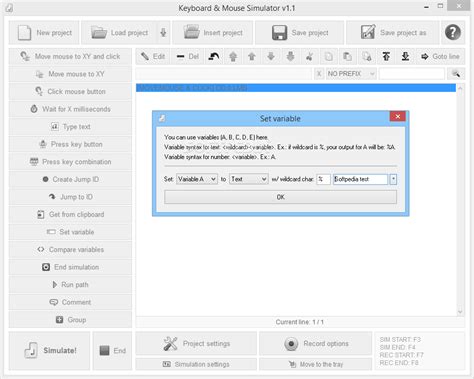Add a Get from clipboard action
The image size is (474, 379).
coord(70,214)
